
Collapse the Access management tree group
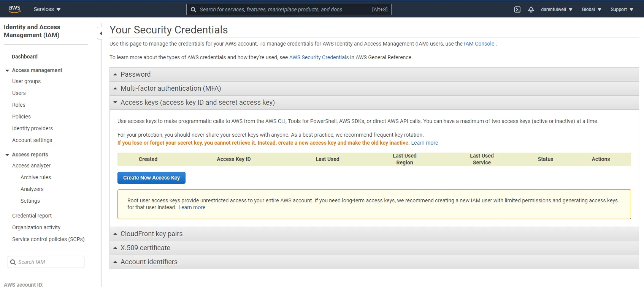(7, 71)
